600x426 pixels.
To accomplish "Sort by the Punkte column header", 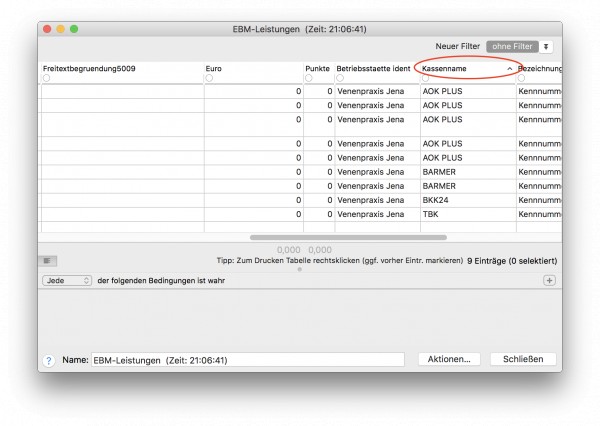I will pos(317,69).
